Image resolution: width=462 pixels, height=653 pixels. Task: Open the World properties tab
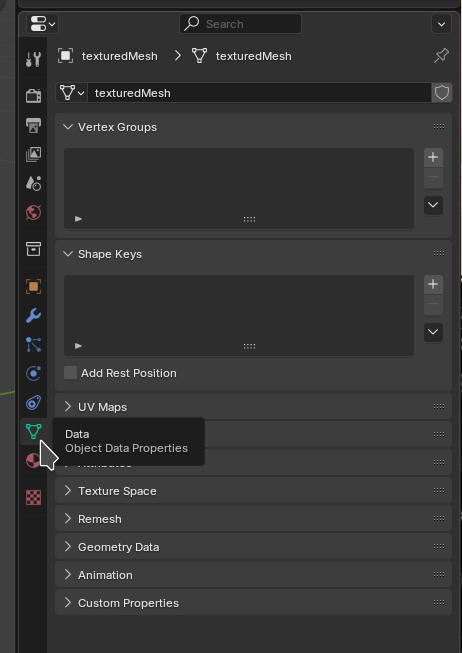click(33, 212)
